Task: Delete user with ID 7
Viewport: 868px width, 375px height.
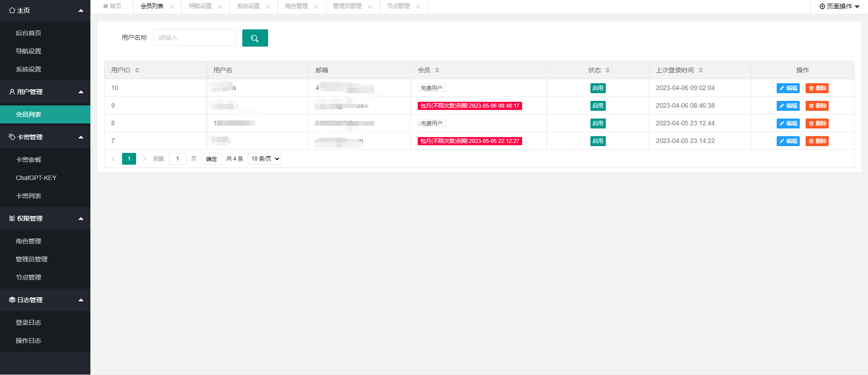Action: pos(817,141)
